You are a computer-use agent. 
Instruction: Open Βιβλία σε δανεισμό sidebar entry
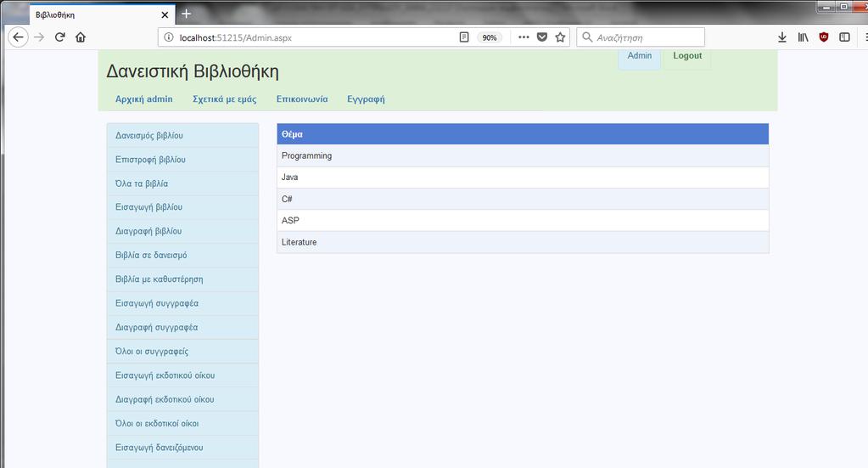tap(182, 256)
